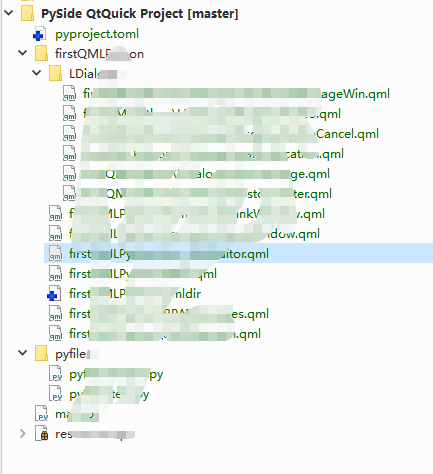This screenshot has height=474, width=433.
Task: Click the locked file icon beside 'res…'
Action: (x=42, y=434)
